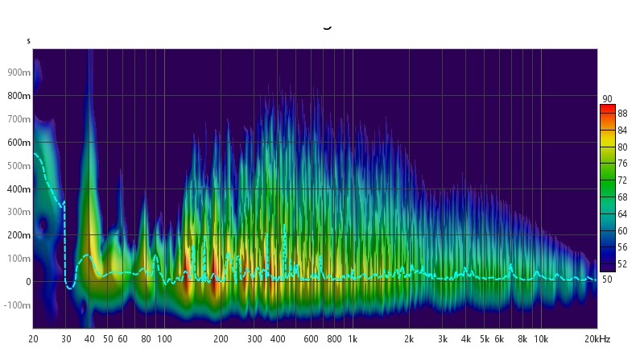This screenshot has height=348, width=644.
Task: Click the 20 label at frequency axis start
Action: (34, 339)
